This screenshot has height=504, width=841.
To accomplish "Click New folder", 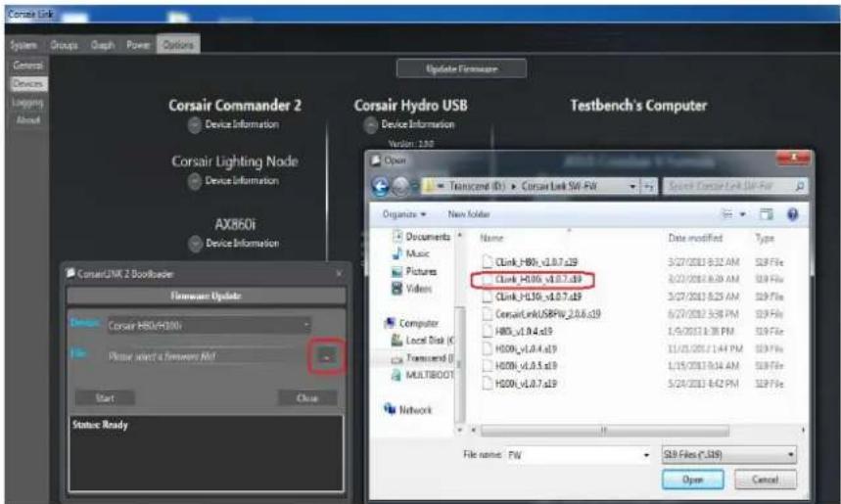I will tap(469, 214).
